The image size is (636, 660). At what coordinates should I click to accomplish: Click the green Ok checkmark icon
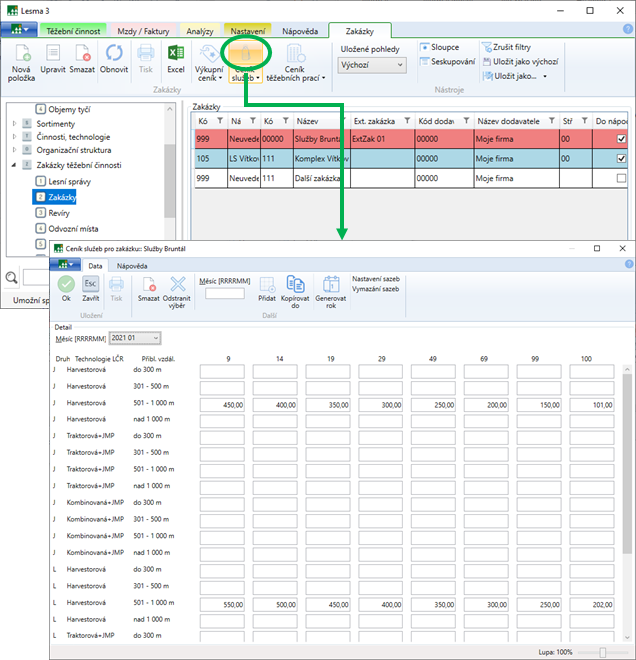point(66,284)
